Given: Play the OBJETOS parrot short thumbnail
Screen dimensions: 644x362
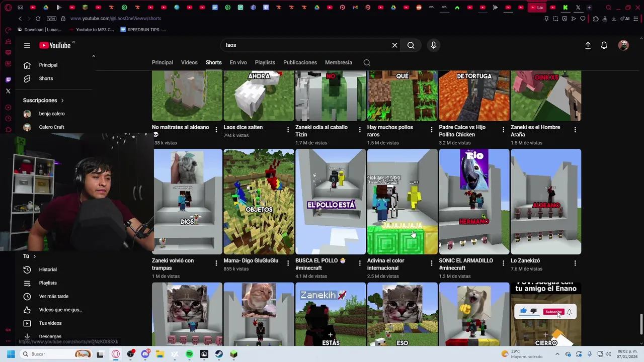Looking at the screenshot, I should click(259, 202).
